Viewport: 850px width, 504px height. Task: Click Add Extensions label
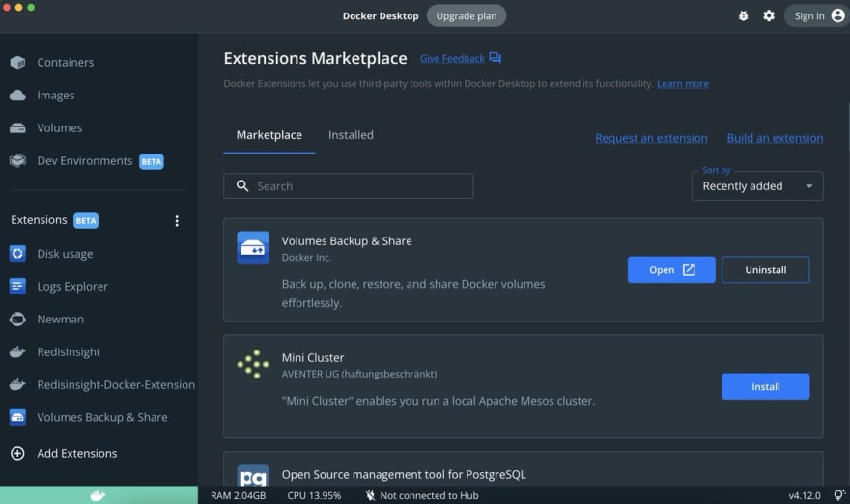77,453
